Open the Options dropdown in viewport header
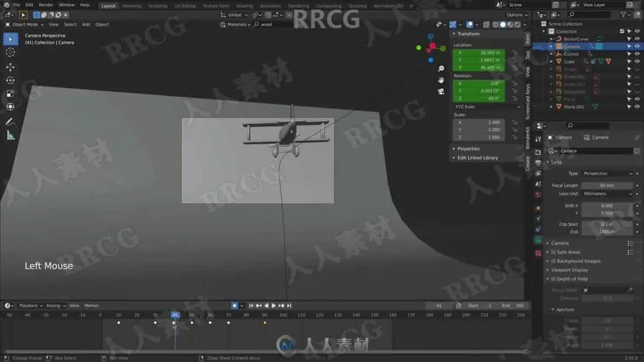The image size is (644, 362). [516, 15]
